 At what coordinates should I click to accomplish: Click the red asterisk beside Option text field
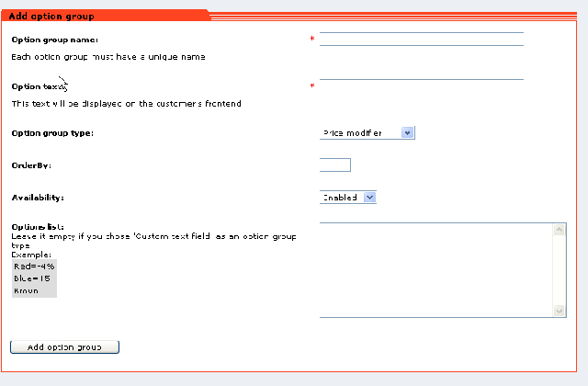tap(312, 86)
